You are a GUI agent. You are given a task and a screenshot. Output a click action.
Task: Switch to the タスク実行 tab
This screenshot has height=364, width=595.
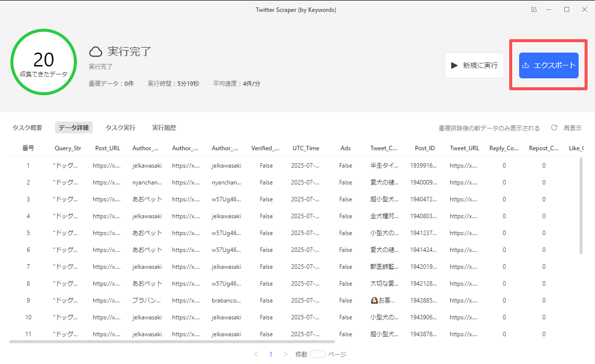120,128
